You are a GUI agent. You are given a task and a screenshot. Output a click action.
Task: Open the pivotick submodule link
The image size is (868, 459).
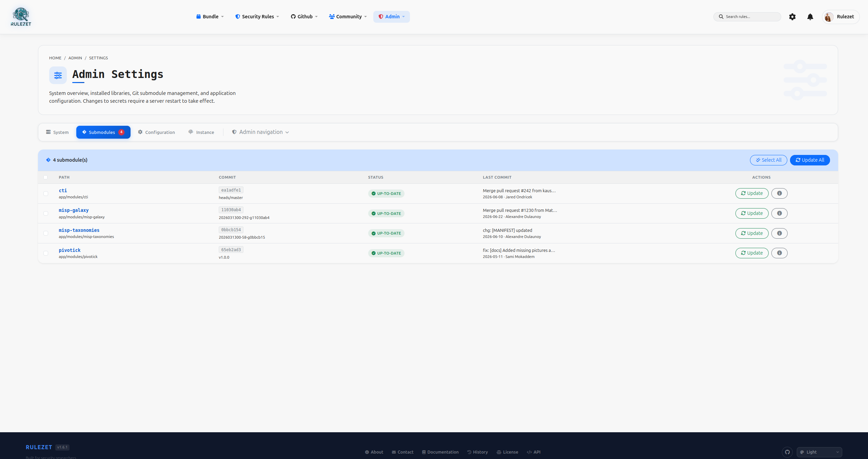[70, 250]
